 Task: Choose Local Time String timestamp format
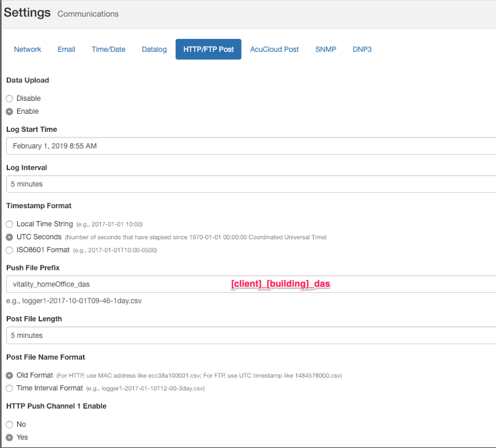click(x=9, y=224)
